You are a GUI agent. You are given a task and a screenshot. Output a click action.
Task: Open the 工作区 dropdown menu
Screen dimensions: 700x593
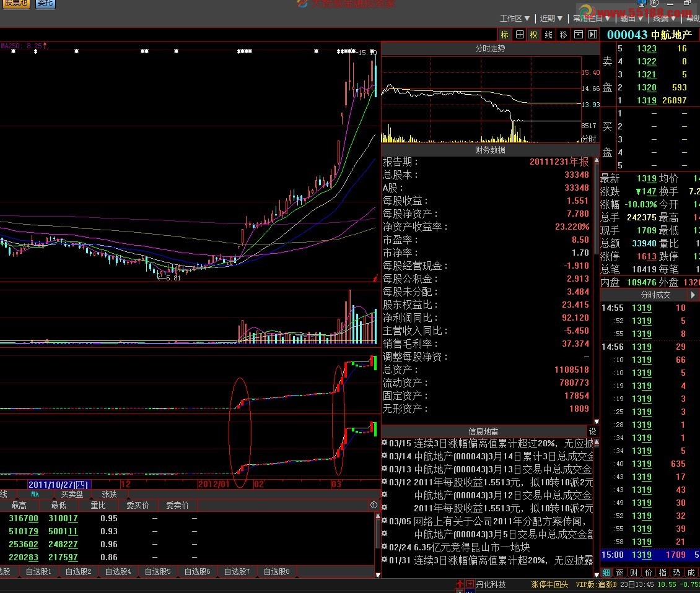tap(515, 19)
